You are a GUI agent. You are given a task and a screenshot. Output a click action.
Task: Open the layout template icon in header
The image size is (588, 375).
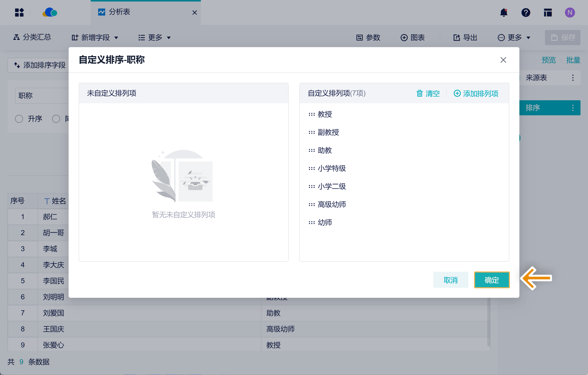coord(548,13)
